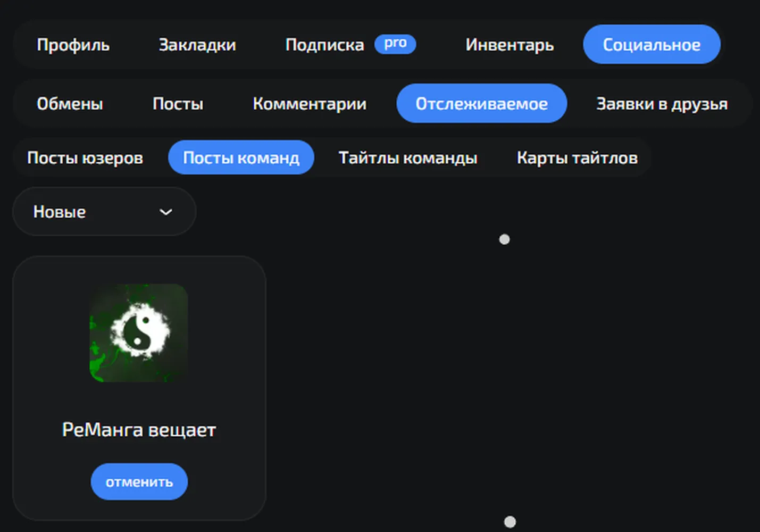760x532 pixels.
Task: Open the Комментарии section
Action: (x=310, y=104)
